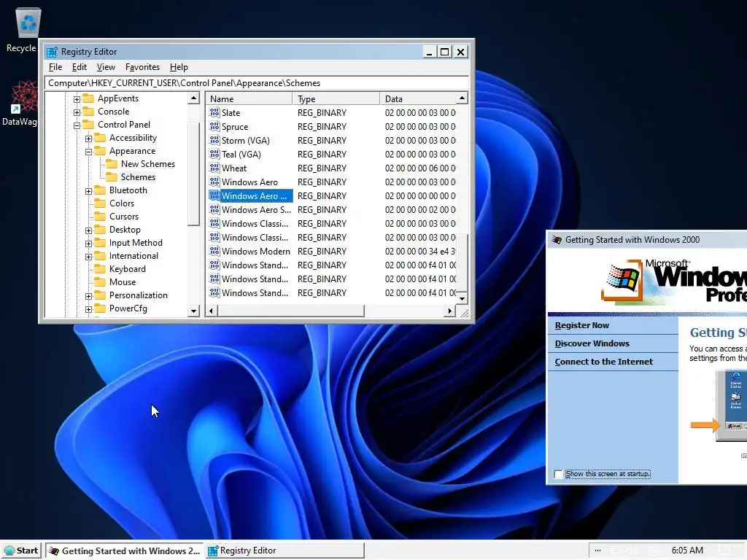Expand the International tree node
This screenshot has height=560, width=747.
(x=88, y=257)
